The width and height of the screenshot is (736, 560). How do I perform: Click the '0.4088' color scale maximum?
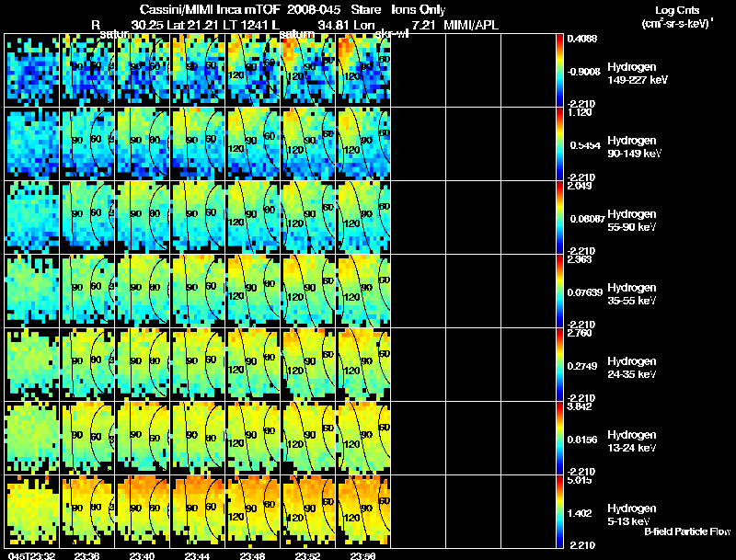(582, 39)
